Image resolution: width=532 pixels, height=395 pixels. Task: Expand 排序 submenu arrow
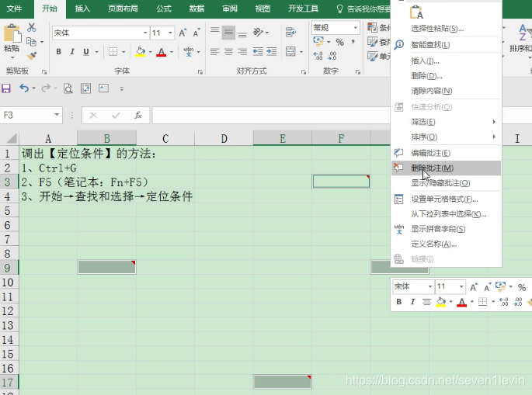pos(494,137)
